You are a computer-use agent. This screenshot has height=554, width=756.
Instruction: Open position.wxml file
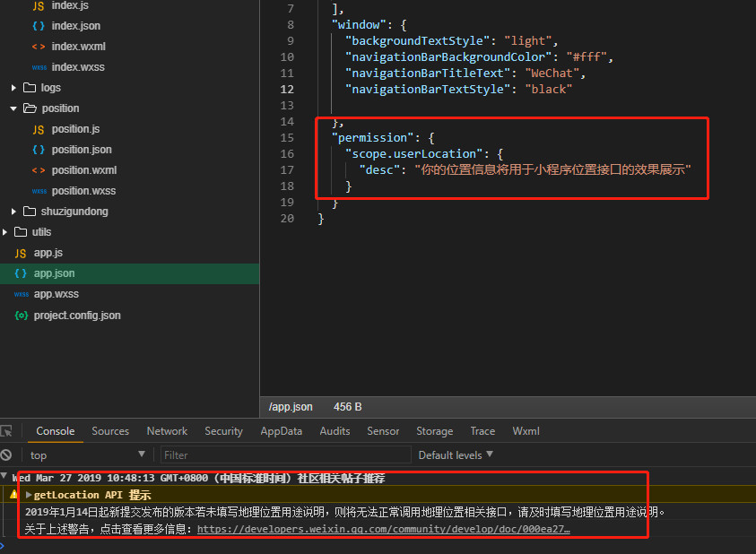(84, 170)
